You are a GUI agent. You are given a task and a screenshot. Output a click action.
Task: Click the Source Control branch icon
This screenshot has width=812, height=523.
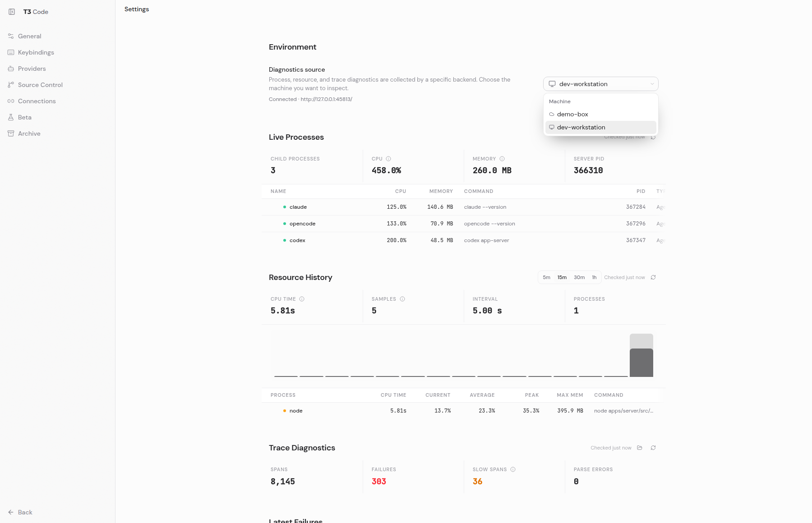point(11,85)
